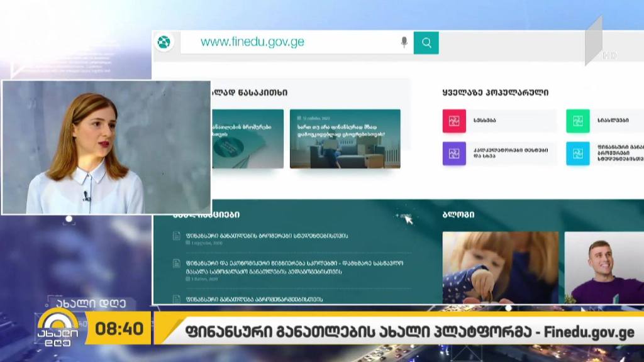Click the 08:40 clock in the broadcast bar

119,329
